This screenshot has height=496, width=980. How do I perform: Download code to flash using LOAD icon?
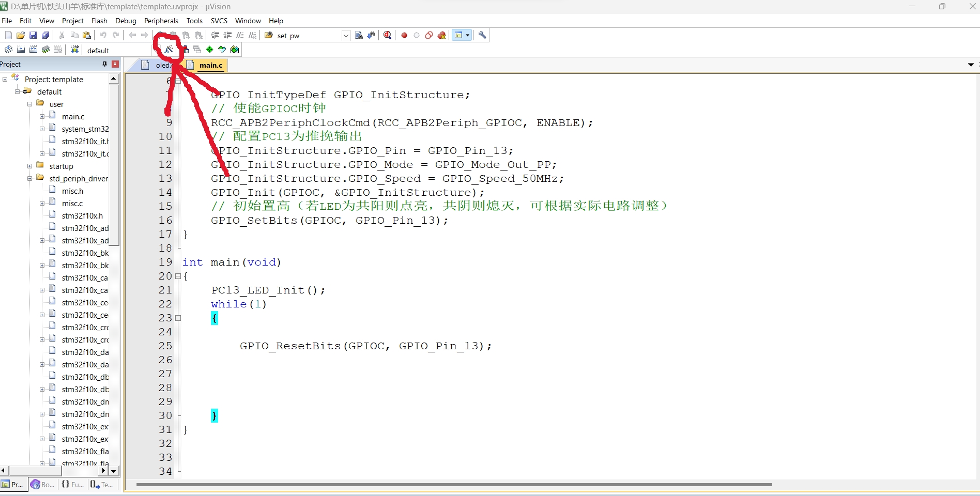74,50
